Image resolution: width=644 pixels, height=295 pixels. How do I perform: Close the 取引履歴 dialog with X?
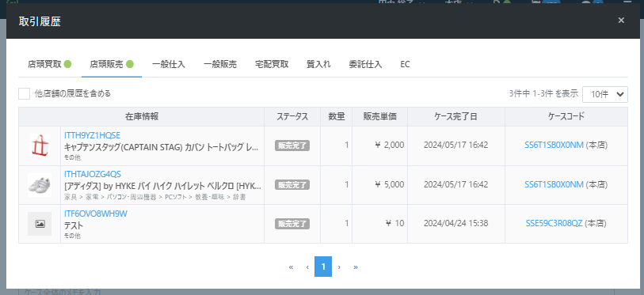tap(621, 20)
